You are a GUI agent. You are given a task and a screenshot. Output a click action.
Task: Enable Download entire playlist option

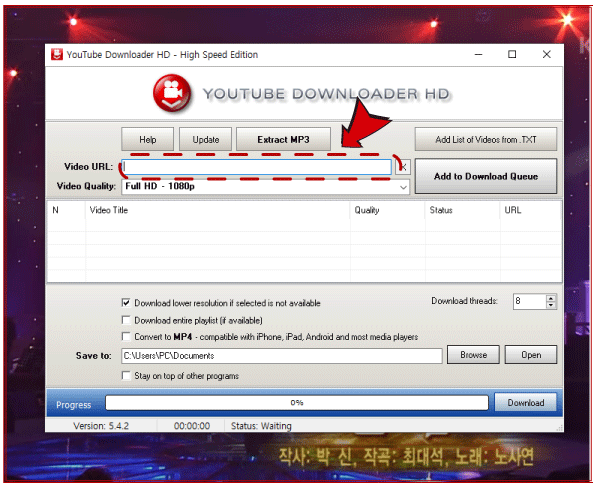[x=126, y=320]
